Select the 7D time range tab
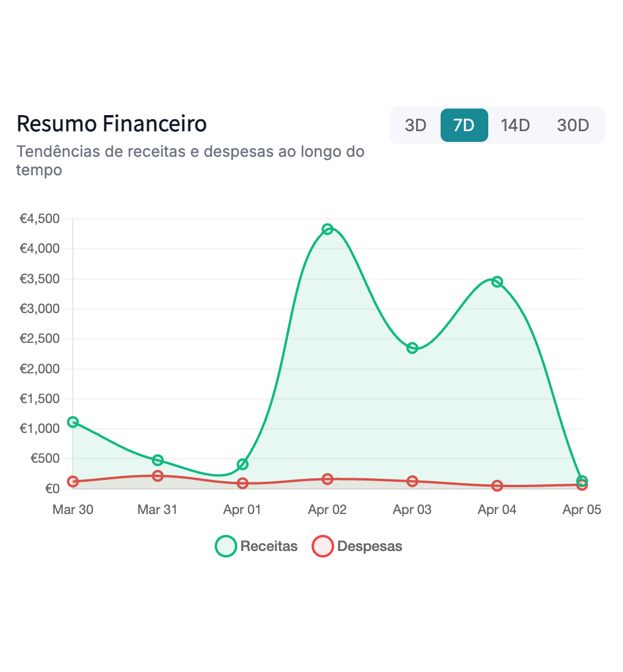 pos(464,125)
